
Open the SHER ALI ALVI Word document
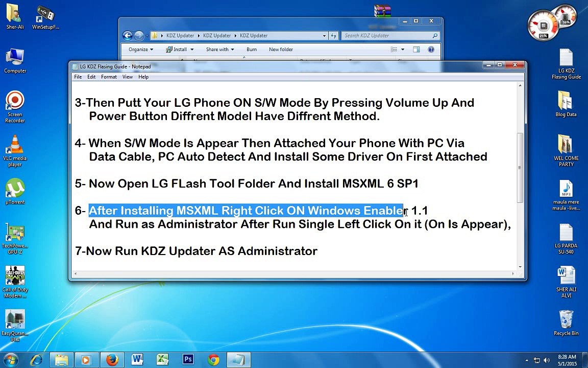tap(566, 282)
